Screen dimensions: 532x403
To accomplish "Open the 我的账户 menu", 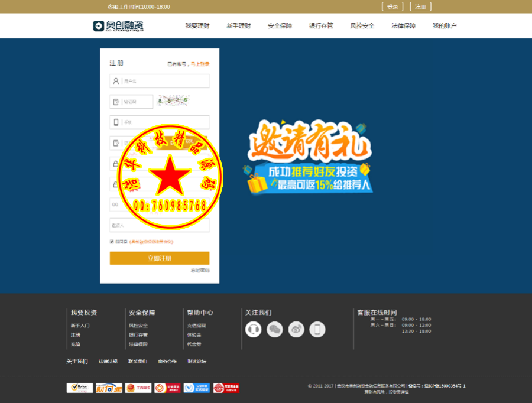I will (x=445, y=26).
